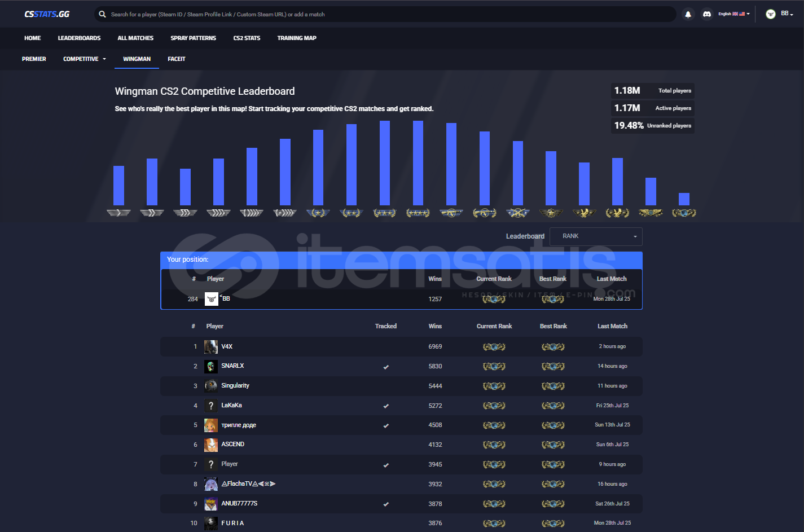Click the 1.17M Active players stat
Viewport: 804px width, 532px height.
(653, 108)
